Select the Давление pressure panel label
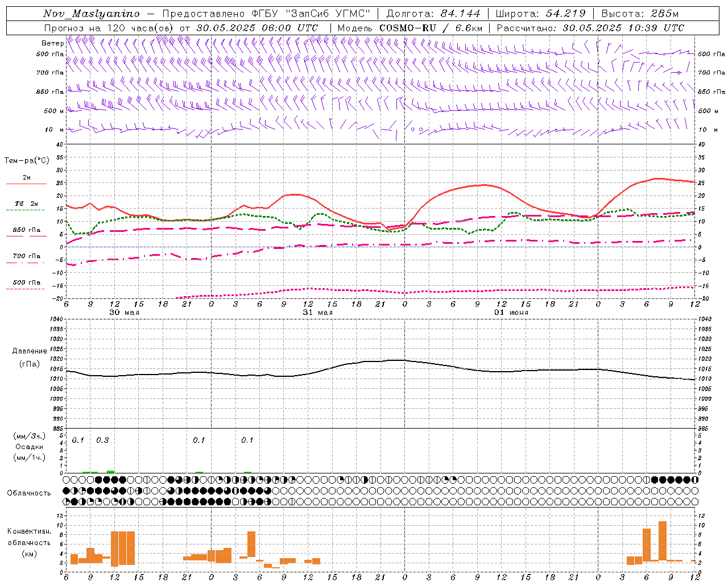Viewport: 728px width, 582px height. point(30,351)
